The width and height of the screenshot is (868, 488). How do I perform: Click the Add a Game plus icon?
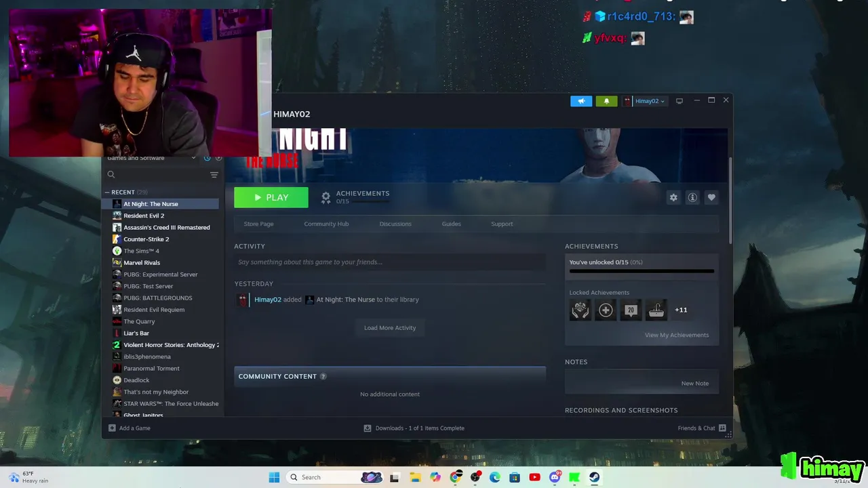[112, 428]
